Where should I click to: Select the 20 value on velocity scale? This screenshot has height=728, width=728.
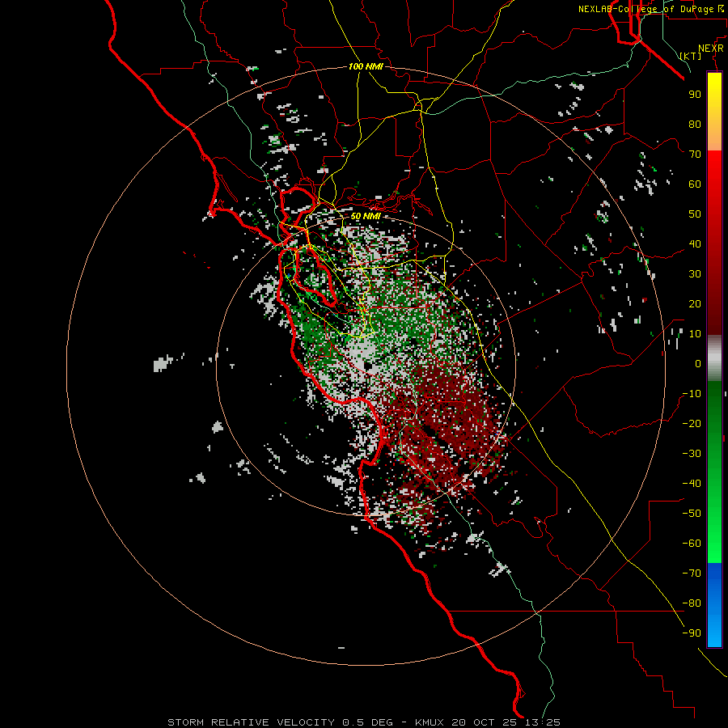pyautogui.click(x=695, y=304)
